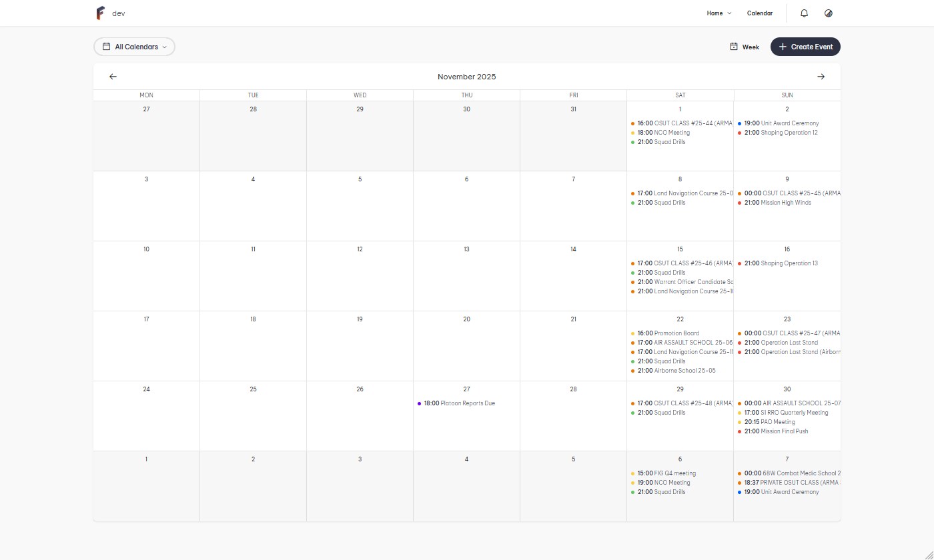Go to previous month with left arrow
The height and width of the screenshot is (560, 934).
tap(113, 77)
